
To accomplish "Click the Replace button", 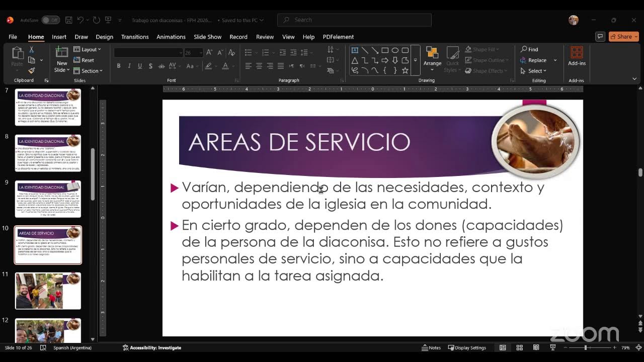I will pos(534,60).
